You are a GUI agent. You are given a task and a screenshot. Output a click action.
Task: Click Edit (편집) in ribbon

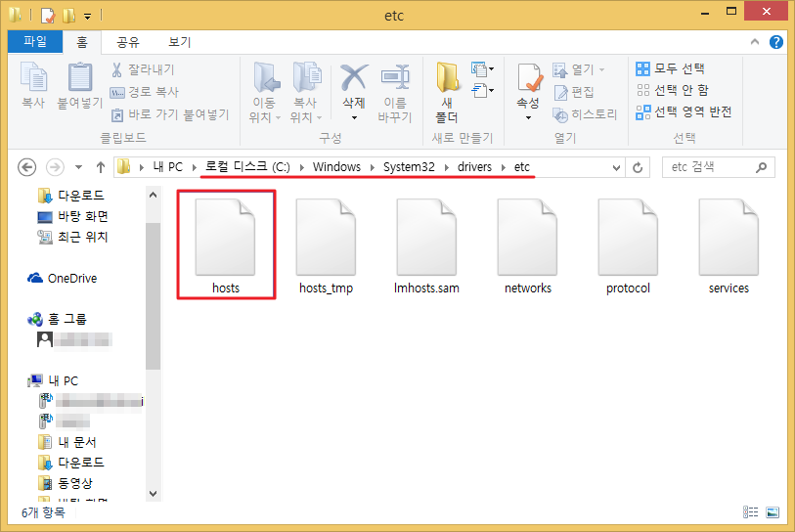click(573, 92)
